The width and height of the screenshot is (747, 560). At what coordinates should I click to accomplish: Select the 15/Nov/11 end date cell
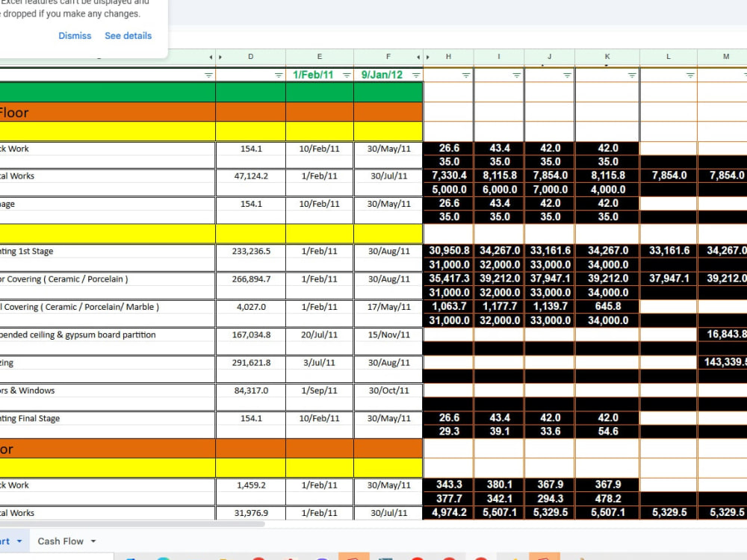tap(388, 335)
